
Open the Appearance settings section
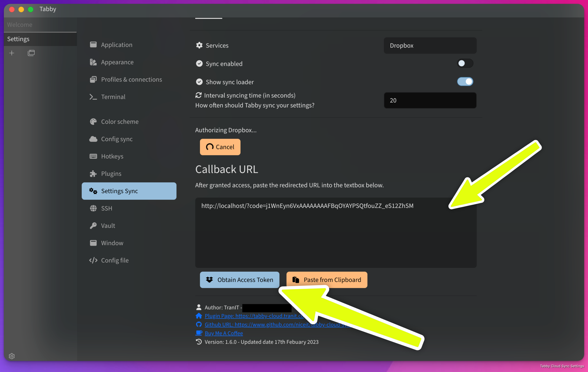coord(129,62)
